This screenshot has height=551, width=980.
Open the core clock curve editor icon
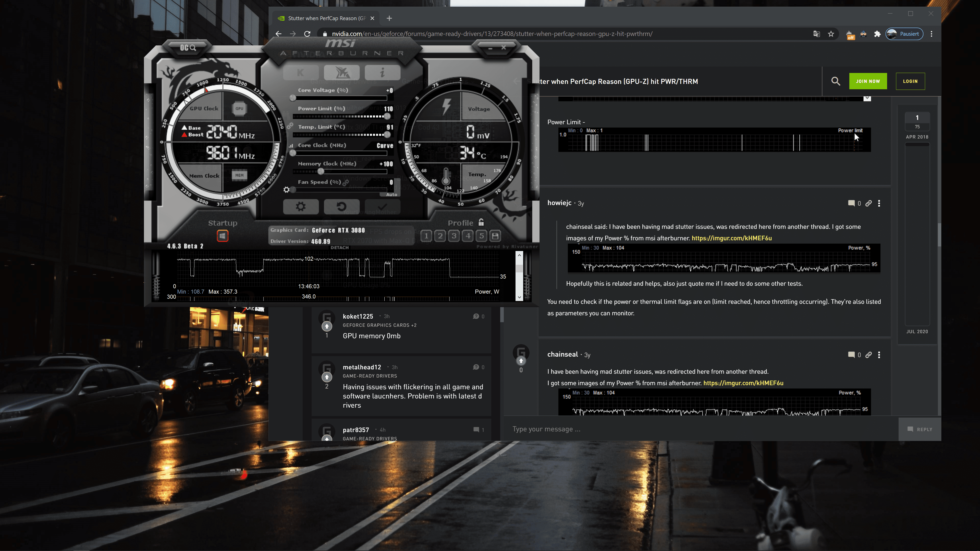pyautogui.click(x=291, y=146)
